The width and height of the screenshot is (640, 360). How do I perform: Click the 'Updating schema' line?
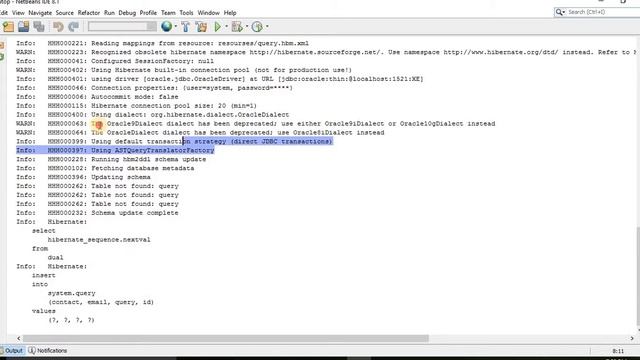pyautogui.click(x=83, y=177)
